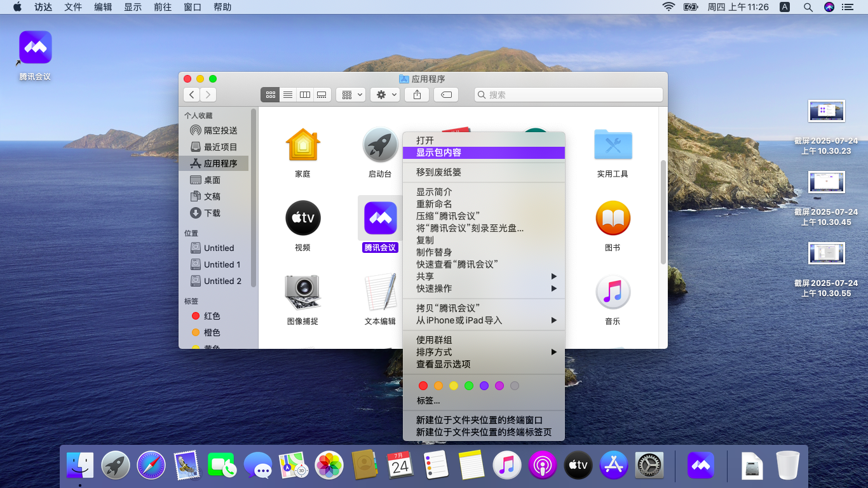Choose 移到废纸篓 in the context menu
The height and width of the screenshot is (488, 868).
(x=484, y=172)
